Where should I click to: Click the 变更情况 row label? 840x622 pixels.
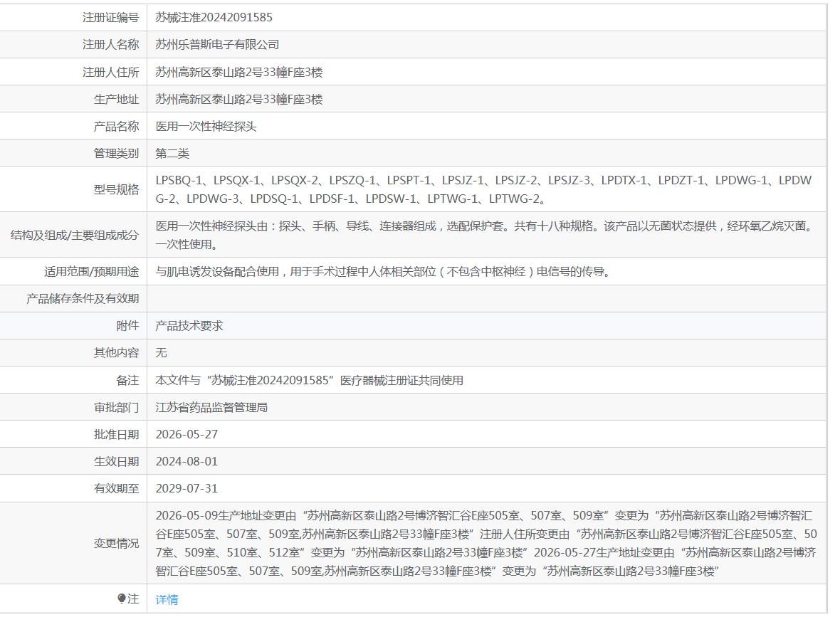[116, 543]
